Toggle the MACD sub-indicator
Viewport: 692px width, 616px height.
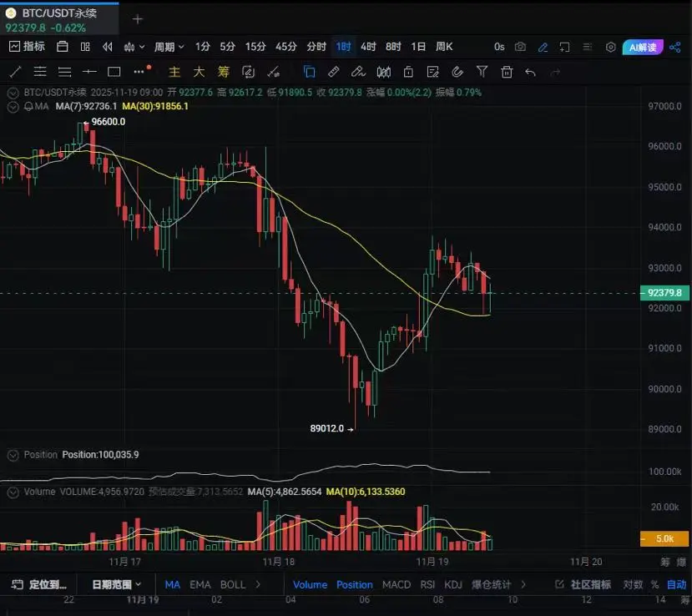tap(397, 584)
